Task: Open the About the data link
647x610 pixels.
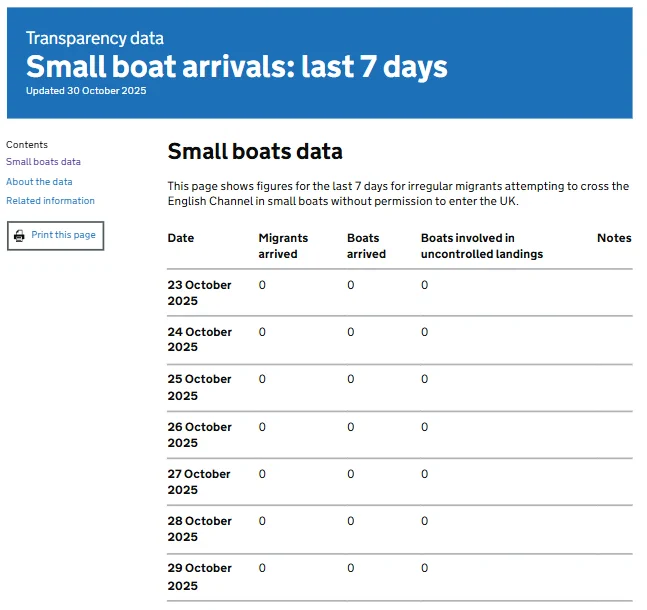Action: [x=39, y=182]
